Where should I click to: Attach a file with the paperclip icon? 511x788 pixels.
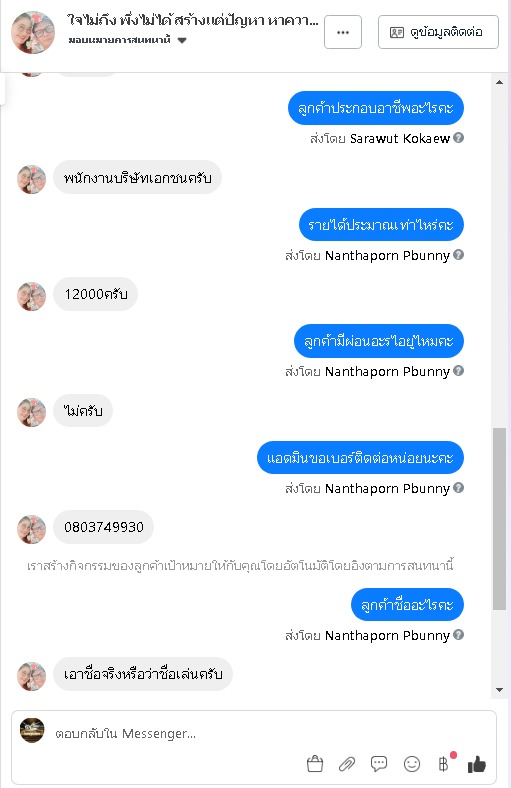[347, 764]
